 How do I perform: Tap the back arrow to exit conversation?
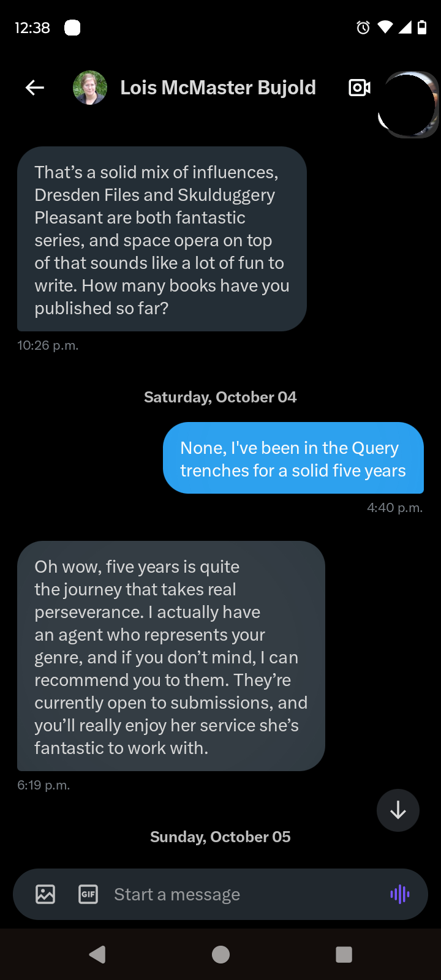point(34,88)
